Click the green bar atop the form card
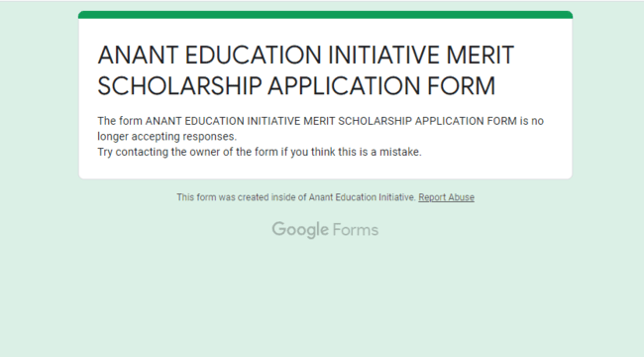644x357 pixels. 325,15
